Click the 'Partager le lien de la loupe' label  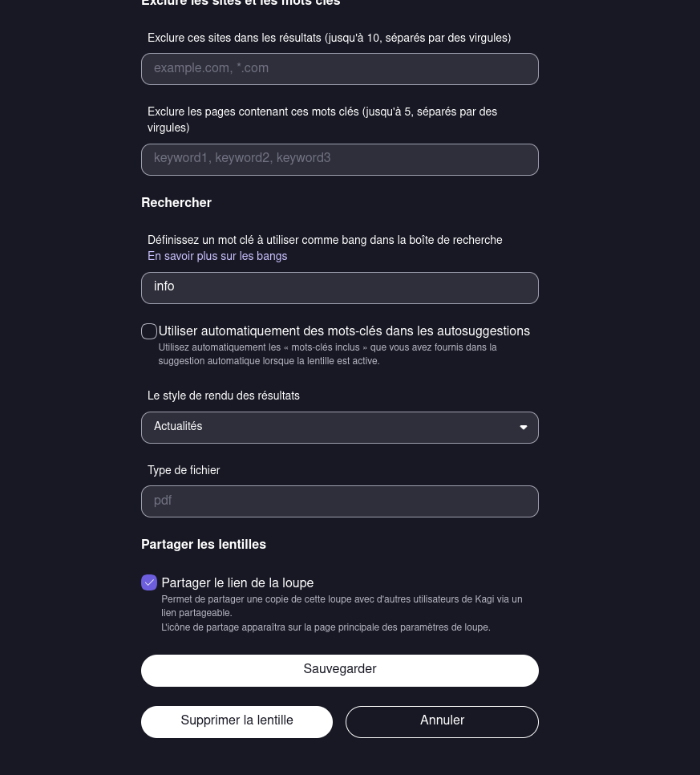[x=237, y=583]
